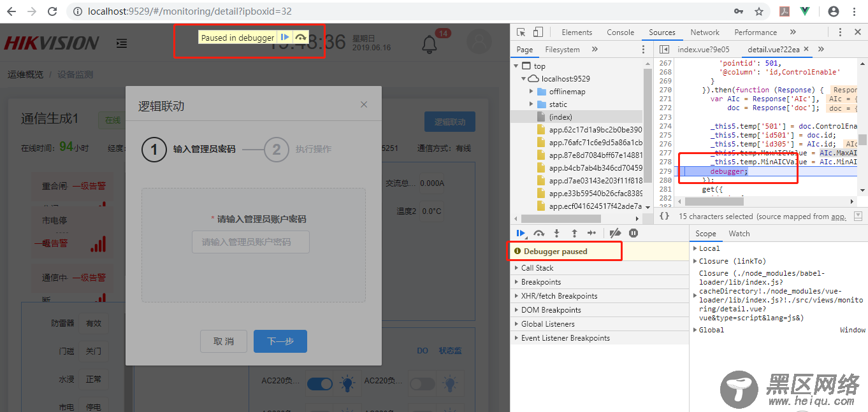Viewport: 868px width, 412px height.
Task: Click the bookmark star icon
Action: click(x=759, y=11)
